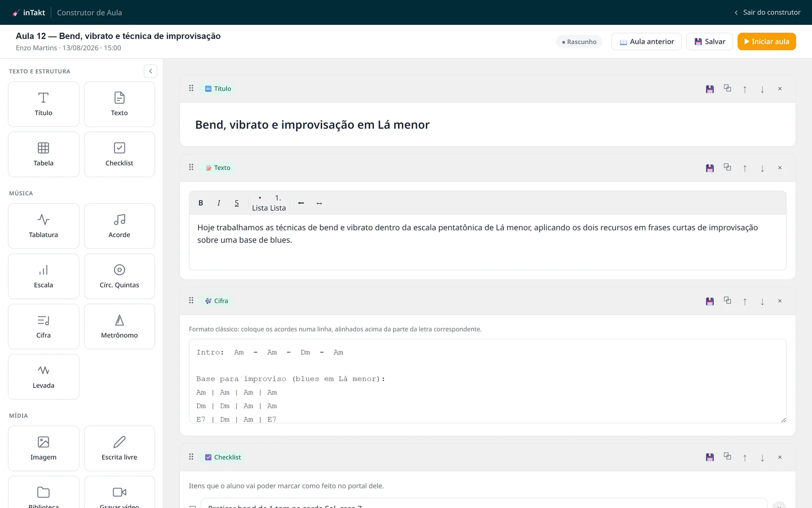Collapse the block sidebar panel
This screenshot has width=812, height=508.
pos(151,71)
